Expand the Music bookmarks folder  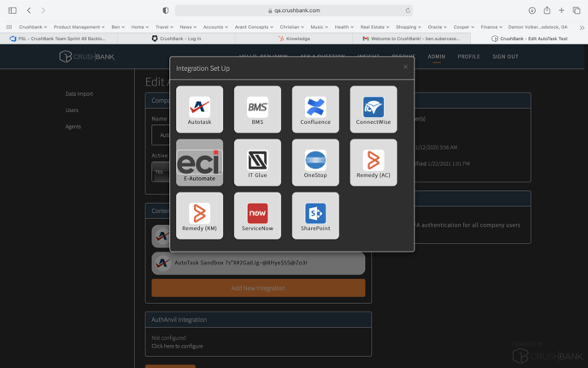319,27
